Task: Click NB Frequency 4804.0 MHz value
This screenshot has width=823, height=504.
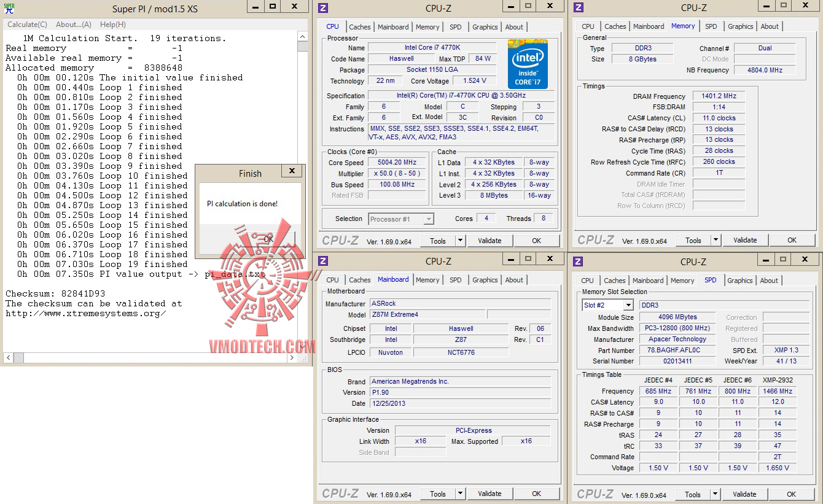Action: coord(765,70)
